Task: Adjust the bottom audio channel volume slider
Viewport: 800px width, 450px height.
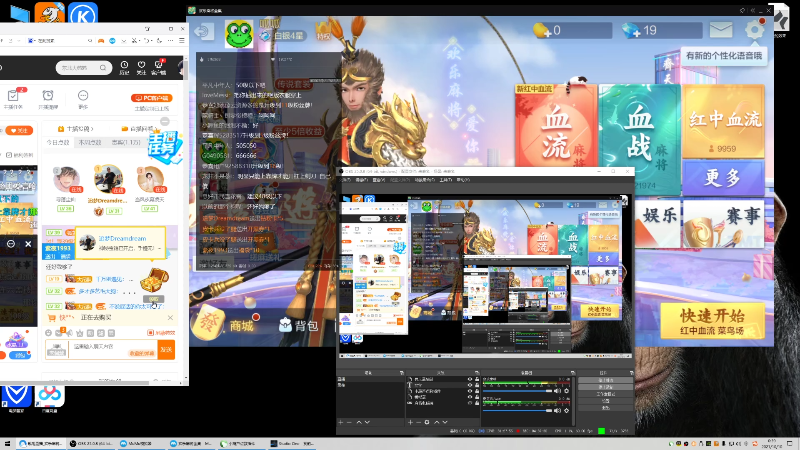Action: click(x=517, y=410)
